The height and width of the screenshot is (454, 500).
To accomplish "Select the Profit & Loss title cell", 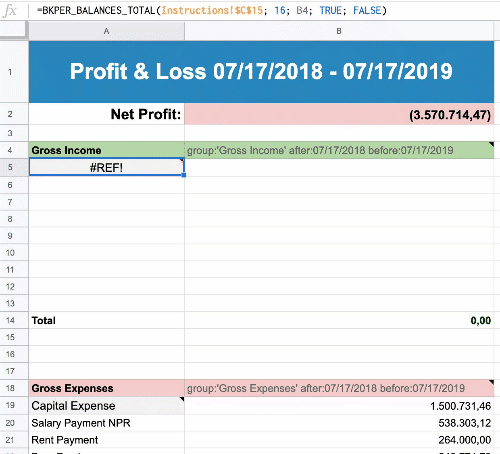I will click(x=261, y=72).
